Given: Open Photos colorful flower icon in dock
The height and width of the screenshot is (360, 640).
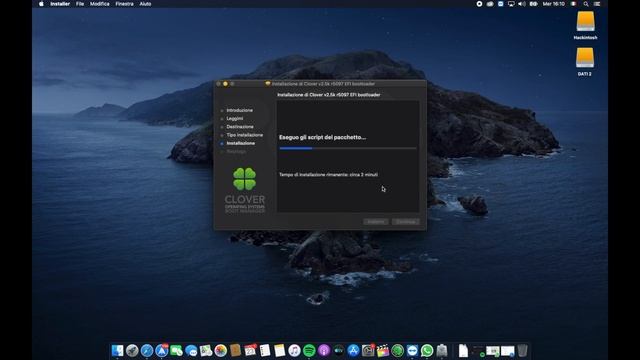Looking at the screenshot, I should 220,351.
